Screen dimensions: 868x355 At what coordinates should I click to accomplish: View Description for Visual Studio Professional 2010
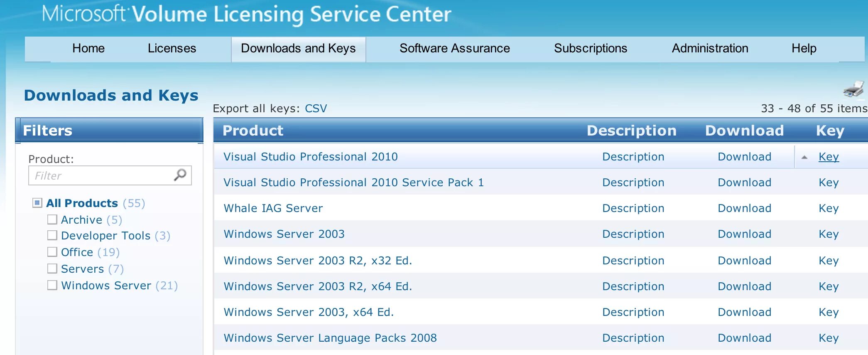pos(633,157)
